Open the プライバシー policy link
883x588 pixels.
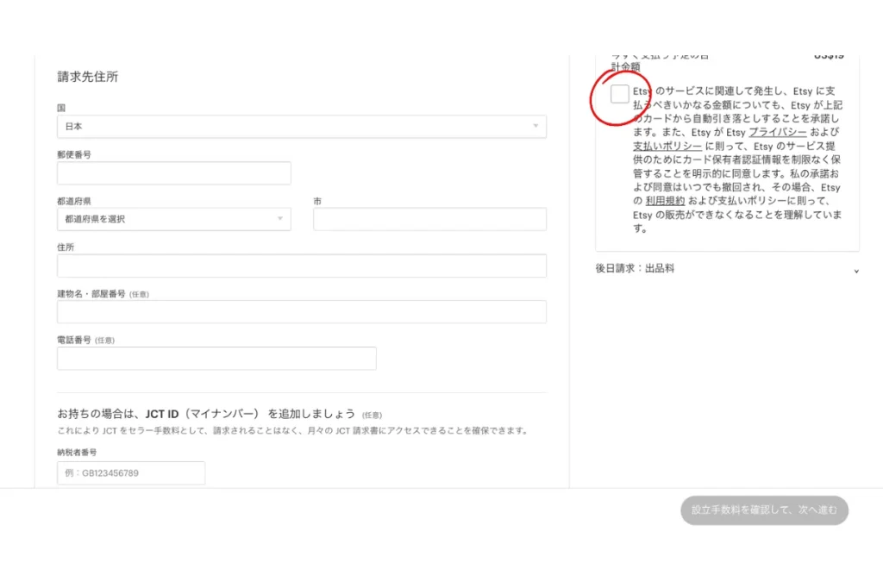(x=777, y=133)
